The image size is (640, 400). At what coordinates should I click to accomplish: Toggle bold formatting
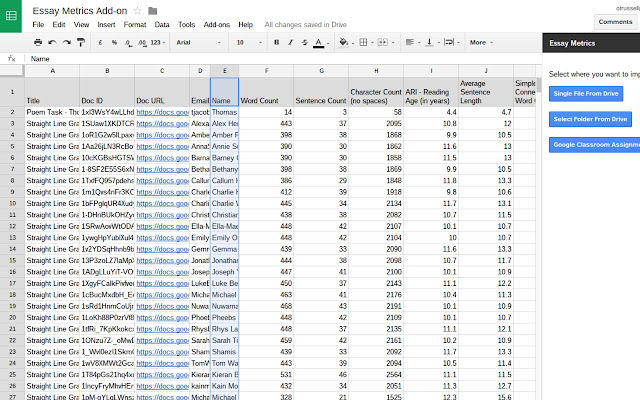click(x=276, y=42)
